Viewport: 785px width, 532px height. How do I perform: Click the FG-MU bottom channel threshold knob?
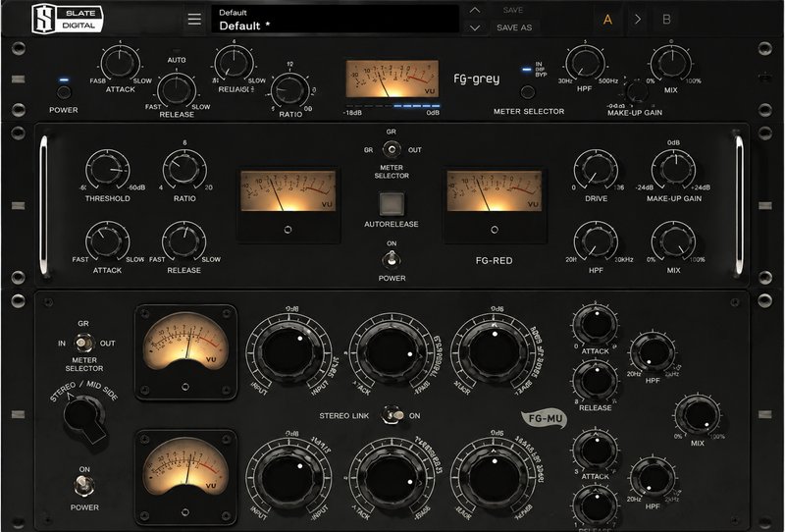392,477
